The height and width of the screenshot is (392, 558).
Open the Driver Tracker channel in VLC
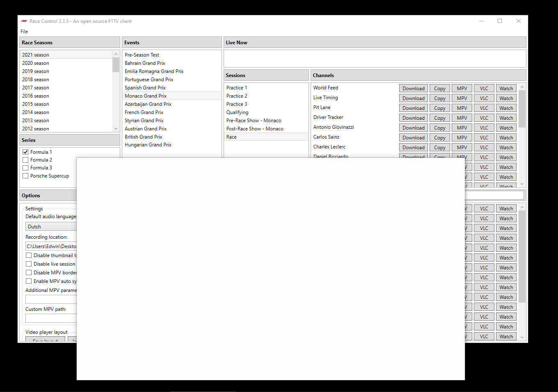[x=484, y=117]
